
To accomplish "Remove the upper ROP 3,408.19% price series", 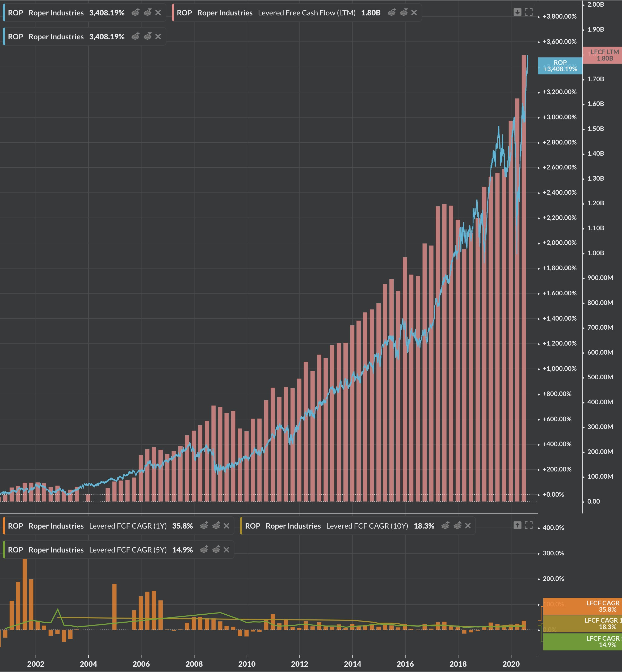I will [158, 13].
